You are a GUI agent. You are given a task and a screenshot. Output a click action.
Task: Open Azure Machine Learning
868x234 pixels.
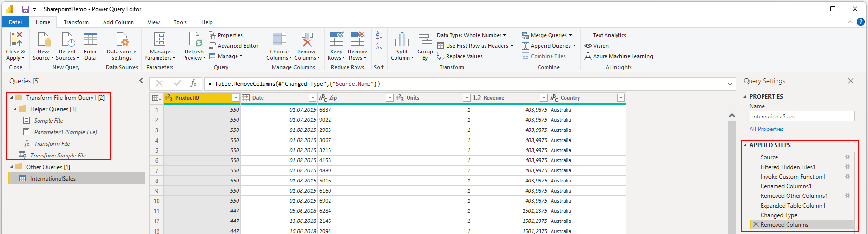tap(618, 56)
